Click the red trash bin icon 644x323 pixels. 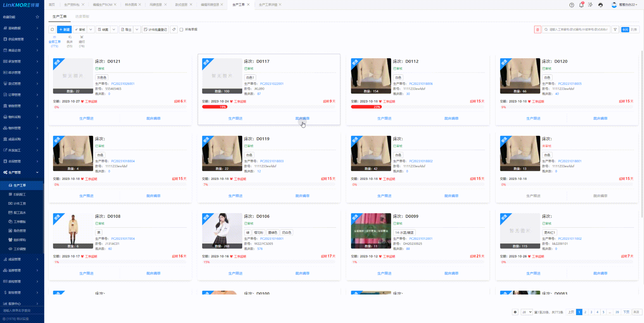(537, 29)
